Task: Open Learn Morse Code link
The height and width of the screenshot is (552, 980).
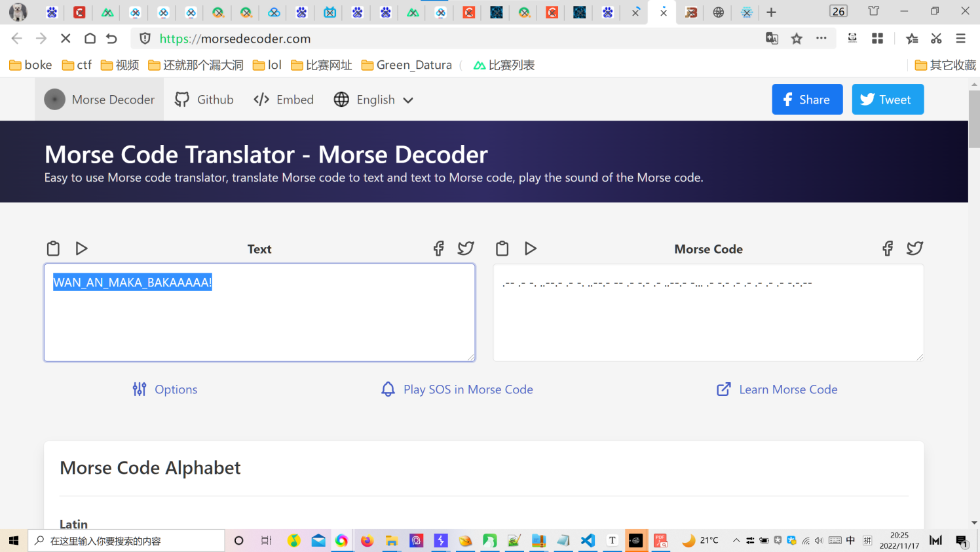Action: pos(777,389)
